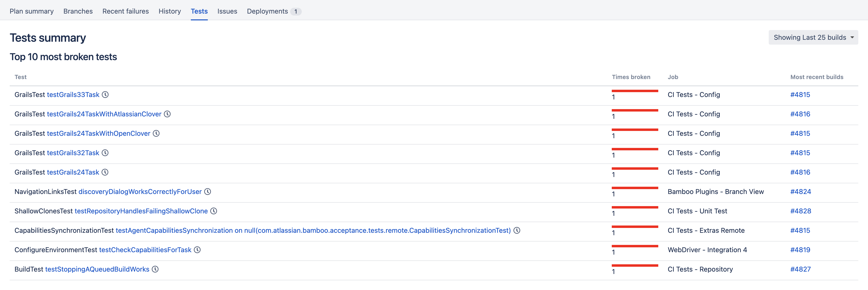Open the Branches tab
This screenshot has width=868, height=290.
[x=78, y=11]
